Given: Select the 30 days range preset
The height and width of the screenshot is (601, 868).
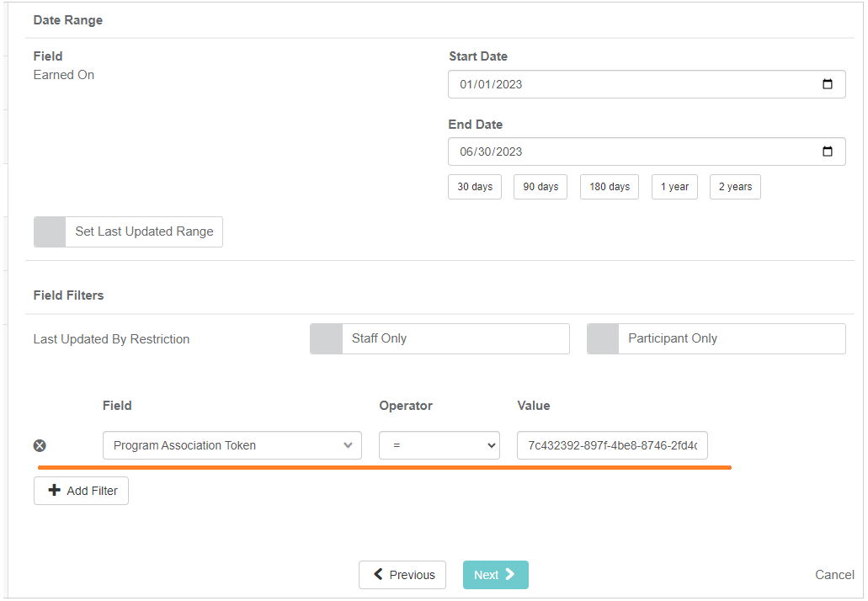Looking at the screenshot, I should pyautogui.click(x=475, y=187).
